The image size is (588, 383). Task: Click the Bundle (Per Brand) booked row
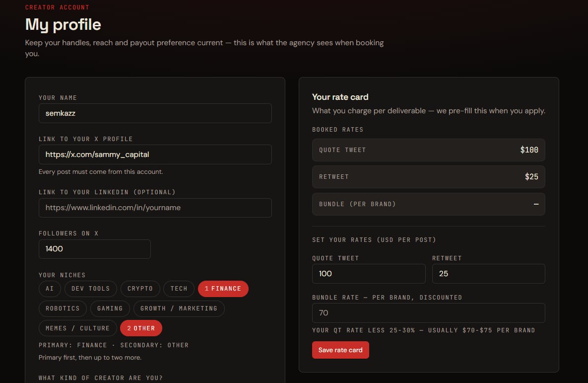428,204
